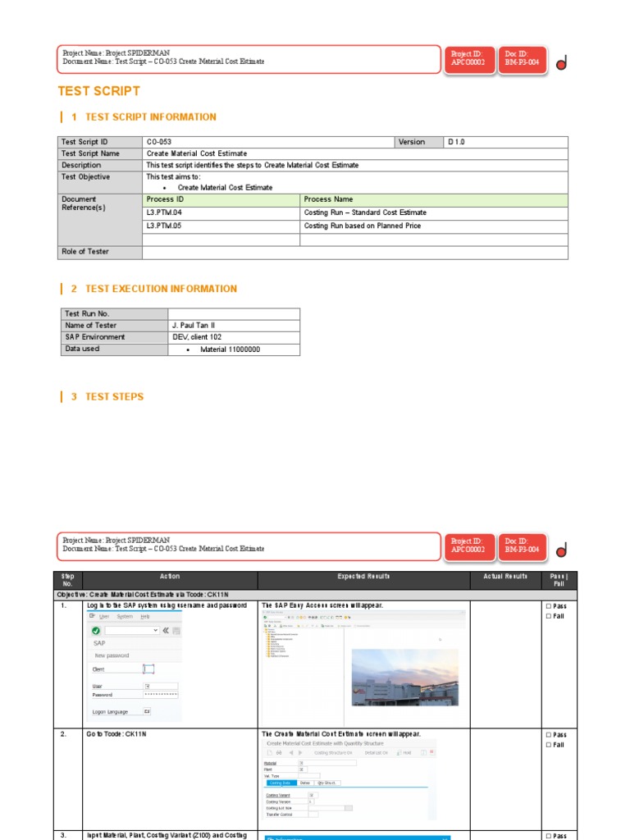Open the User menu in SAP login image
630x840 pixels.
[104, 616]
